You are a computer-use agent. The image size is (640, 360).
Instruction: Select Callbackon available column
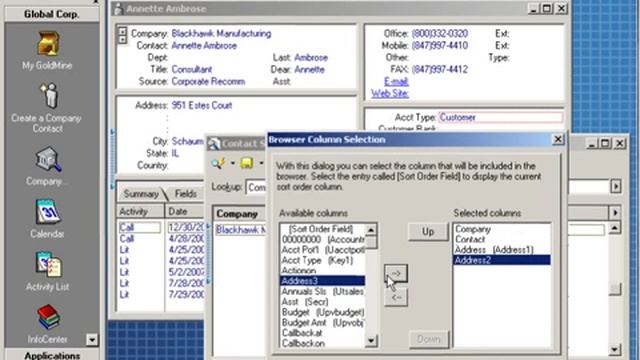[322, 344]
